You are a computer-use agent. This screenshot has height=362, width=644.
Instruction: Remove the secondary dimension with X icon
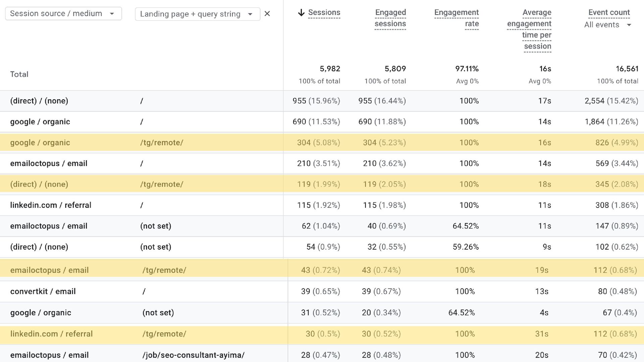coord(267,14)
